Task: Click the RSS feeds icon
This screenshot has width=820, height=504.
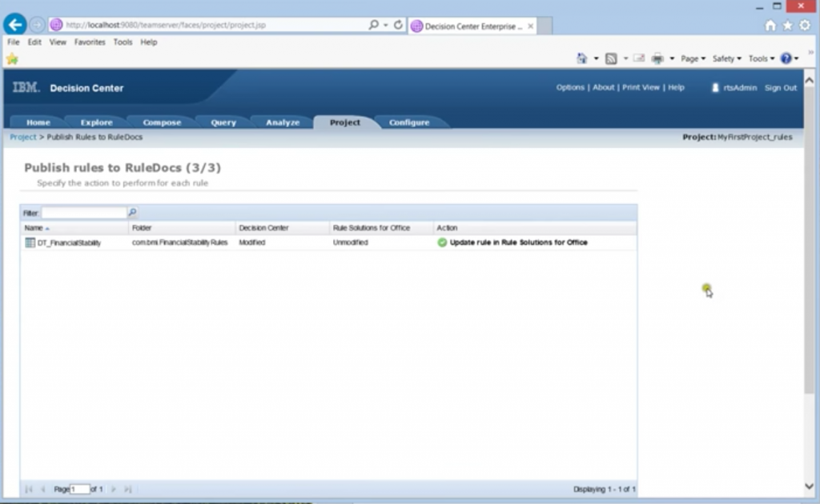Action: pyautogui.click(x=611, y=58)
